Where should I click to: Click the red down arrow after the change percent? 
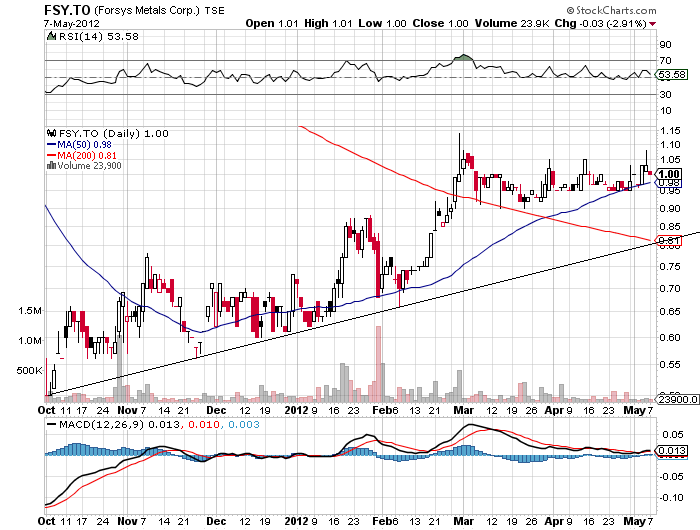pos(653,24)
